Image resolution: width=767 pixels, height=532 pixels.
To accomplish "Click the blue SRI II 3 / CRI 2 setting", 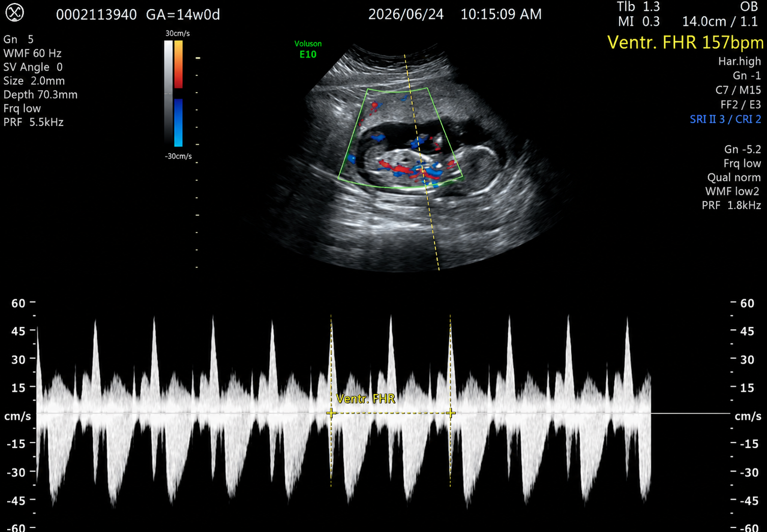I will 725,119.
